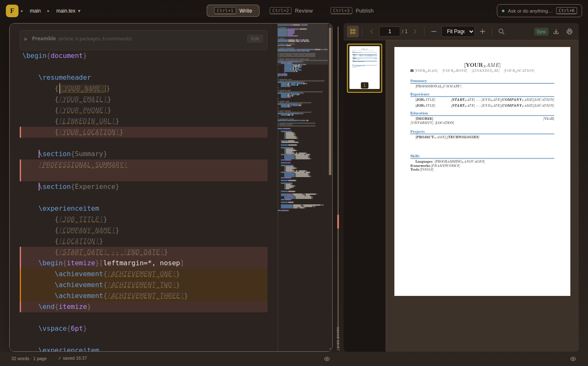This screenshot has height=366, width=588.
Task: Open the Fit Page zoom dropdown
Action: point(458,31)
